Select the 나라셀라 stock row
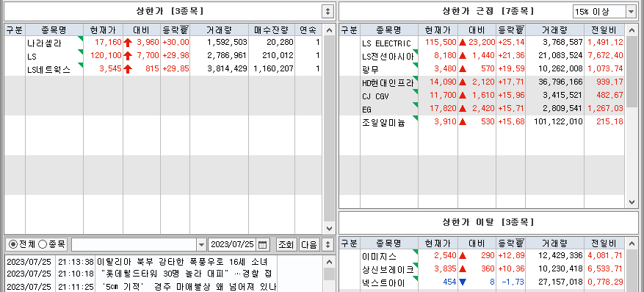 (x=163, y=43)
